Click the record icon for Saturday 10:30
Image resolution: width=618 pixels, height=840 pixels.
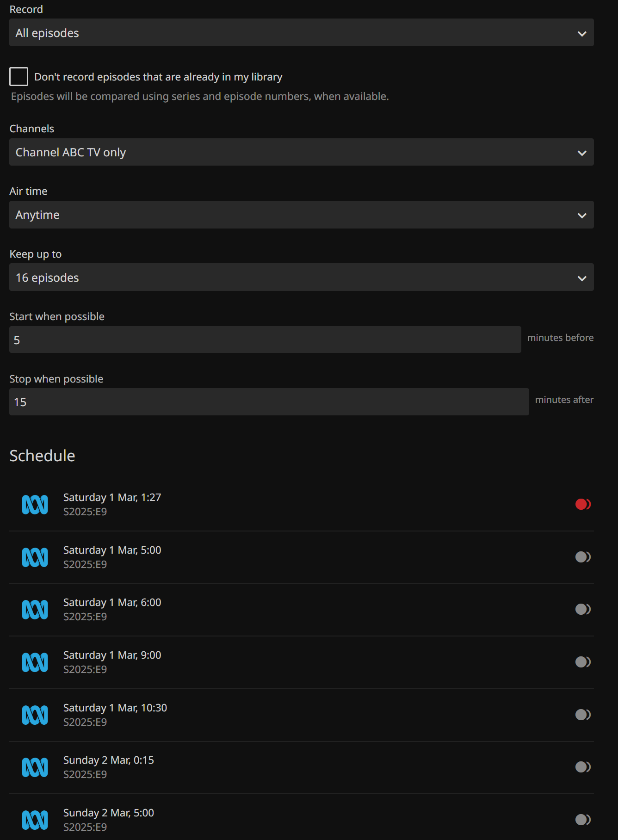pos(582,715)
